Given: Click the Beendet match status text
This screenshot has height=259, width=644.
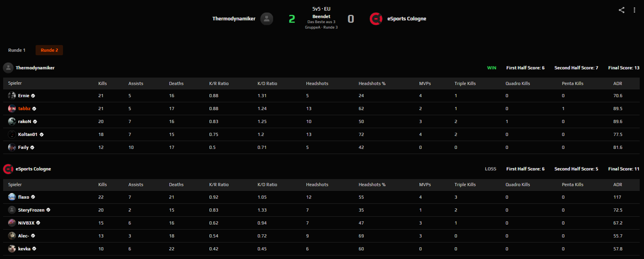Looking at the screenshot, I should 321,16.
